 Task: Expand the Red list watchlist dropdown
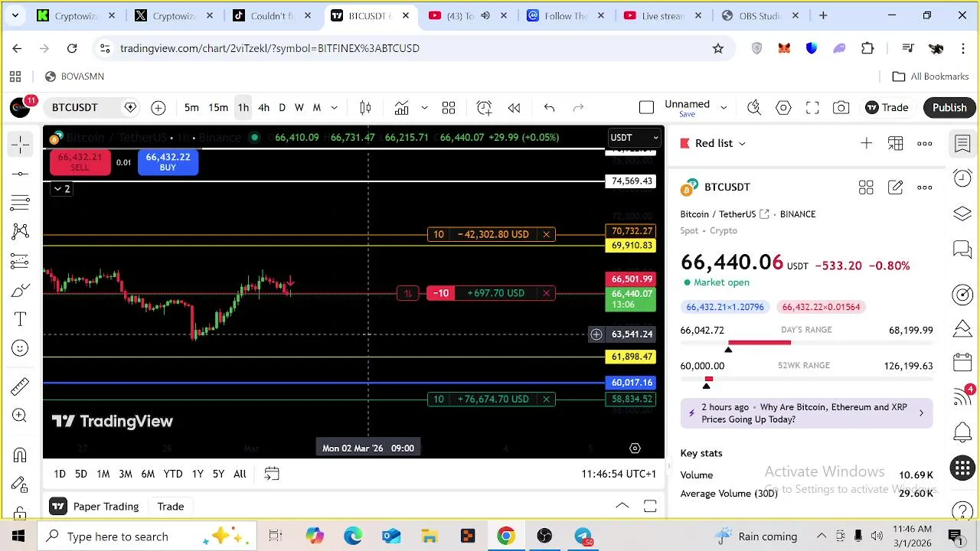(713, 143)
